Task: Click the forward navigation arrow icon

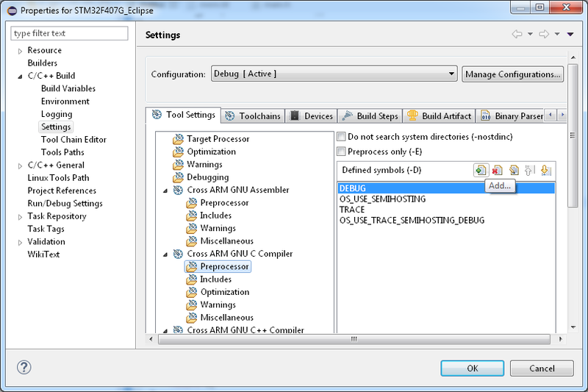Action: click(x=545, y=35)
